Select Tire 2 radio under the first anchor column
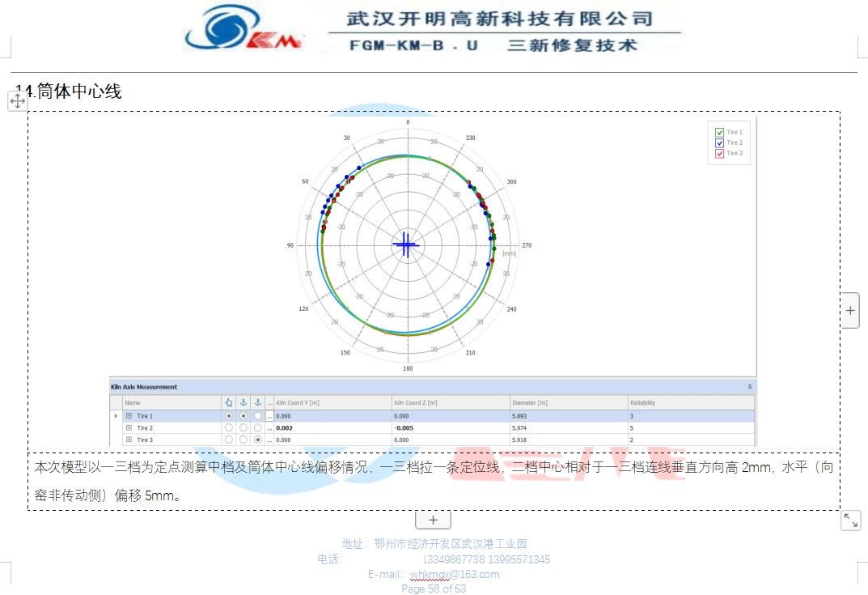The width and height of the screenshot is (868, 595). click(x=243, y=427)
